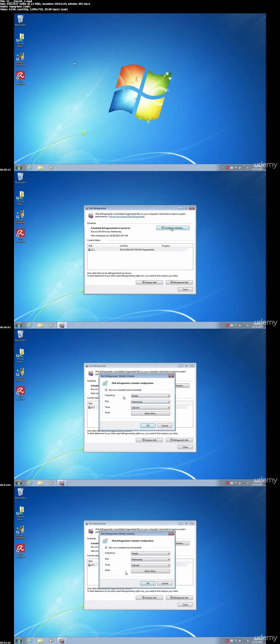The width and height of the screenshot is (280, 644).
Task: Launch Auslogics DiskDefrag in the 00:00:21 frame
Action: point(20,59)
